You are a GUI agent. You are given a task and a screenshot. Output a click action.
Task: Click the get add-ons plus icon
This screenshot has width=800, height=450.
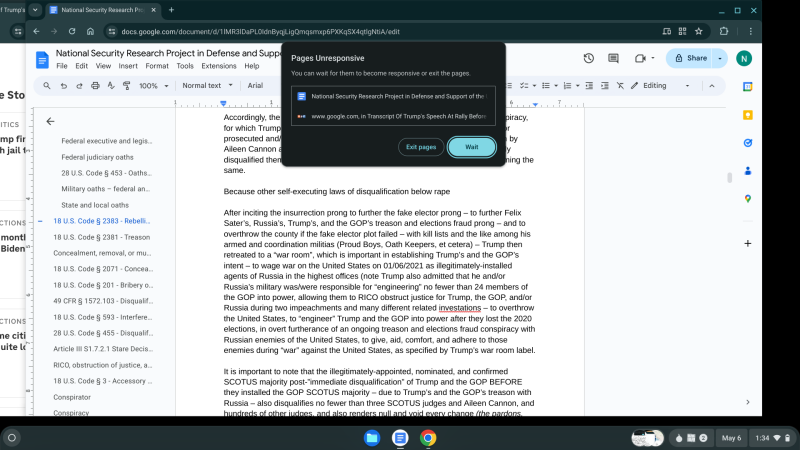(x=747, y=243)
